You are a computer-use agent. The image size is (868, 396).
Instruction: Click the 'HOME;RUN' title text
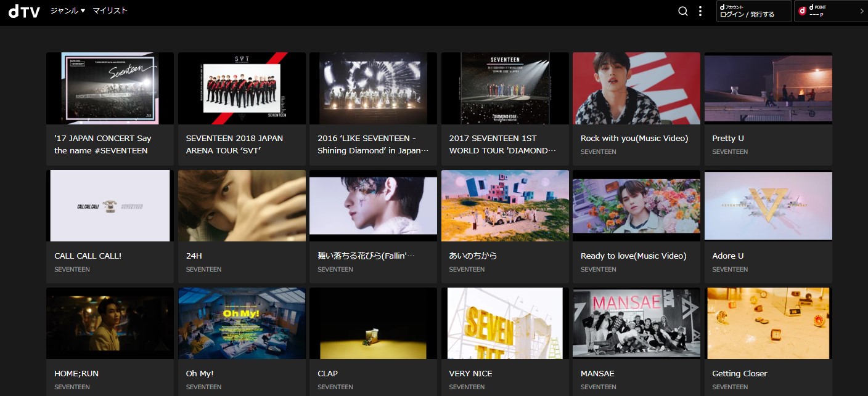(x=76, y=373)
